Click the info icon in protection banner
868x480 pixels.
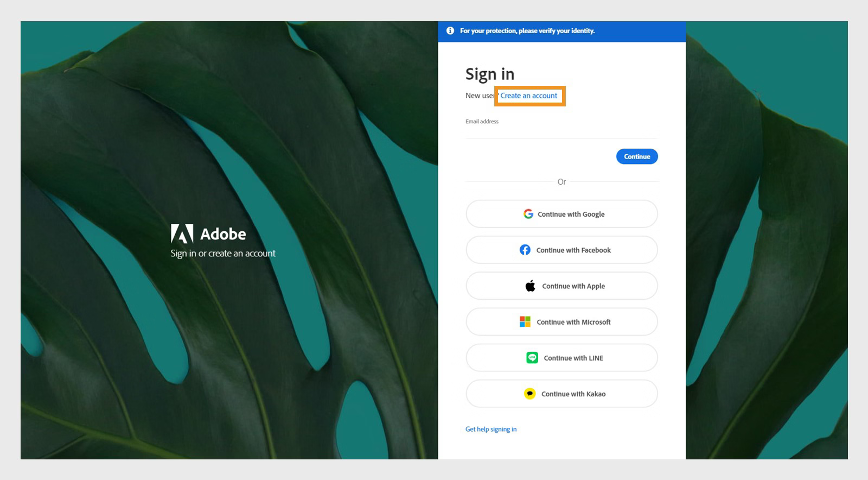pos(450,31)
